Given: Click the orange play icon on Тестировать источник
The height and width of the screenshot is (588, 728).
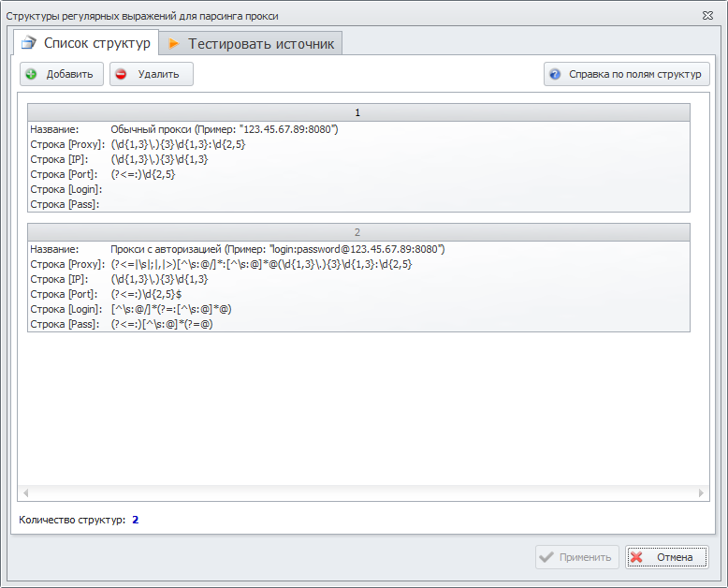Looking at the screenshot, I should point(174,44).
